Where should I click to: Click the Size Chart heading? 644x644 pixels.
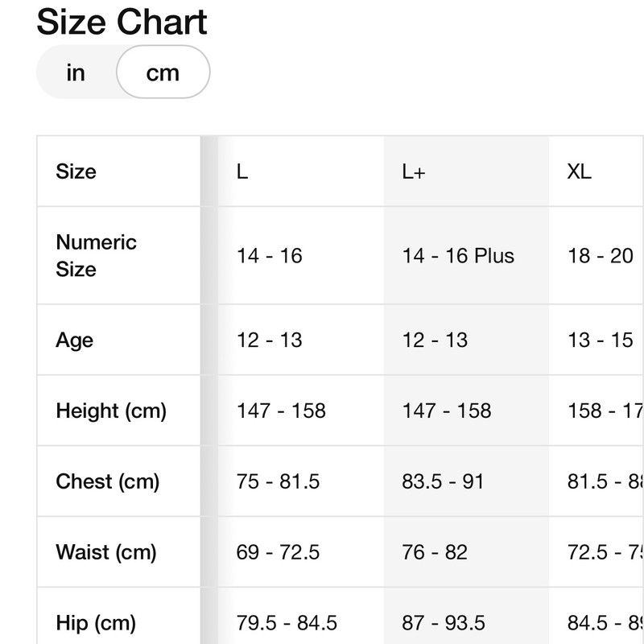coord(122,21)
